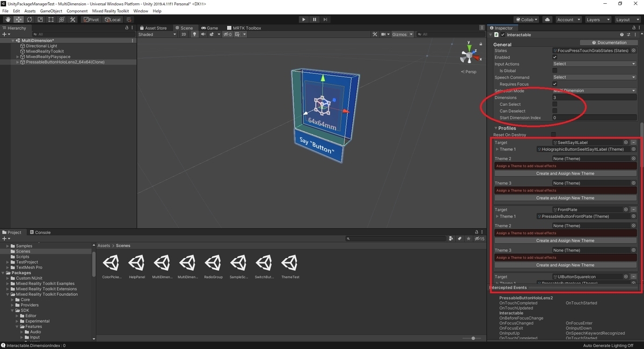
Task: Open Scene view component tools icon
Action: [x=375, y=34]
